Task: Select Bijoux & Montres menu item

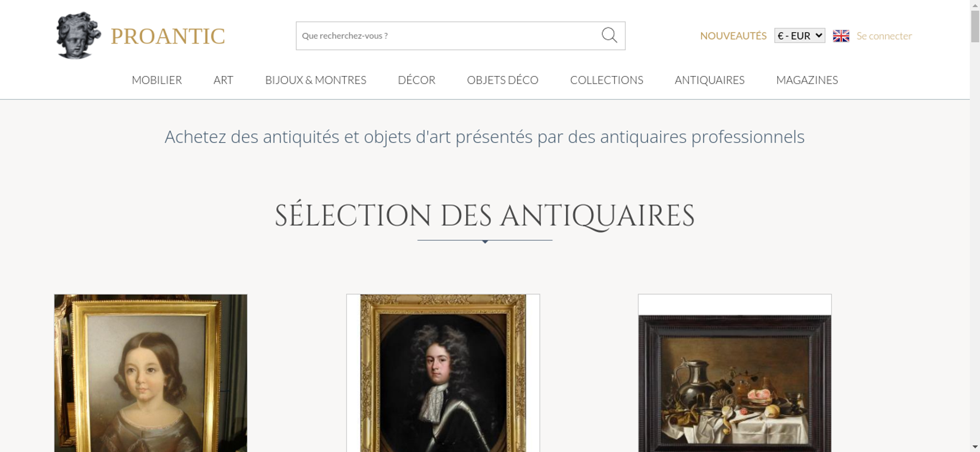Action: pos(316,80)
